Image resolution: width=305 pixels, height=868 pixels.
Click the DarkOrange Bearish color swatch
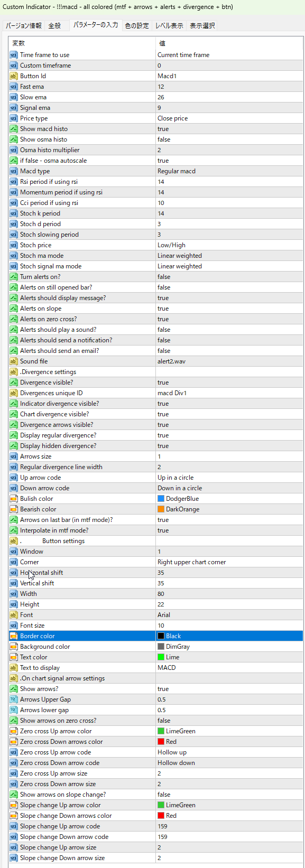[x=161, y=509]
